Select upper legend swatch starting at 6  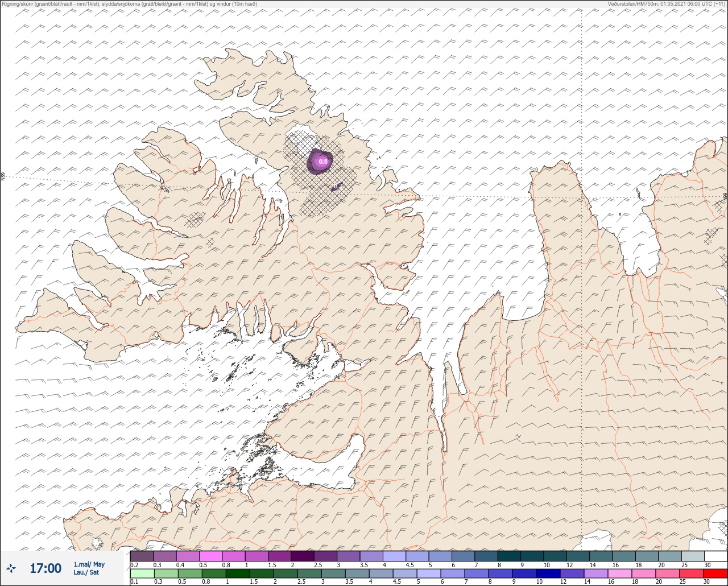coord(463,556)
